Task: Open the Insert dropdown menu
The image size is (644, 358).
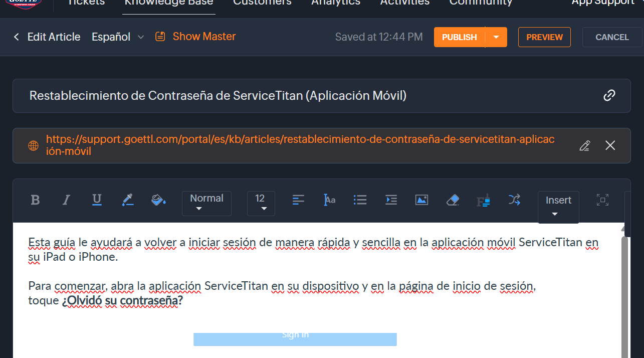Action: [x=558, y=207]
